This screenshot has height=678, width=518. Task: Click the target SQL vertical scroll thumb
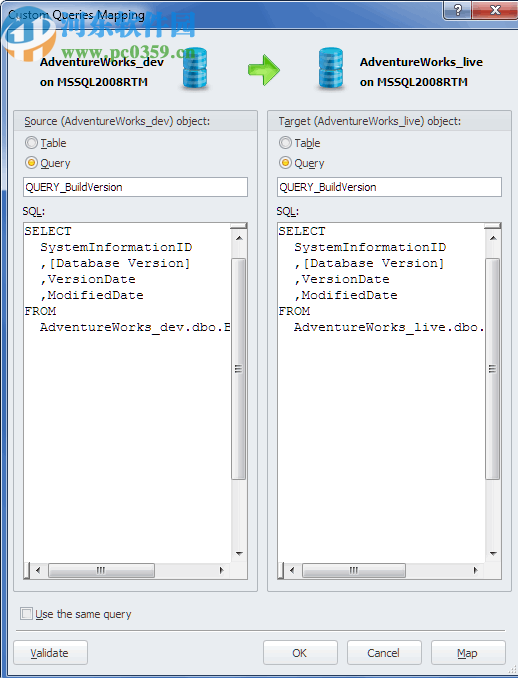click(x=492, y=369)
